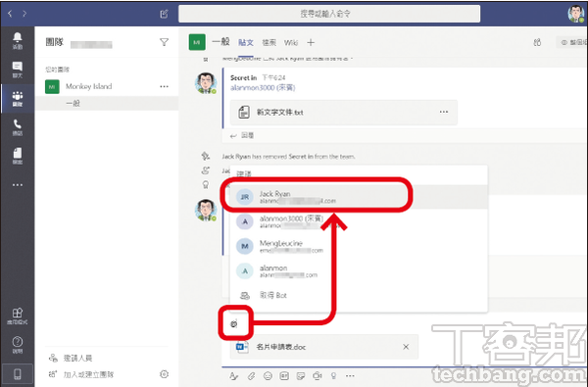
Task: Click the 名片申請表.doc attached file
Action: pos(324,347)
